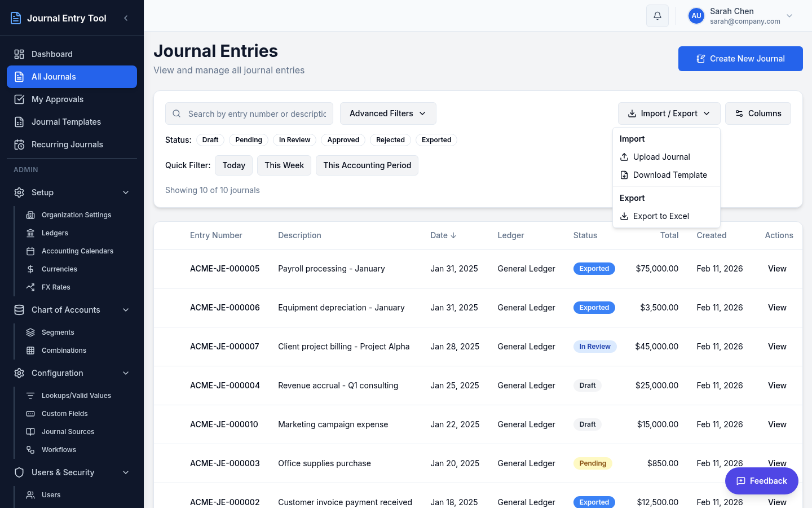Expand the user profile menu for Sarah Chen
This screenshot has width=812, height=508.
tap(788, 16)
